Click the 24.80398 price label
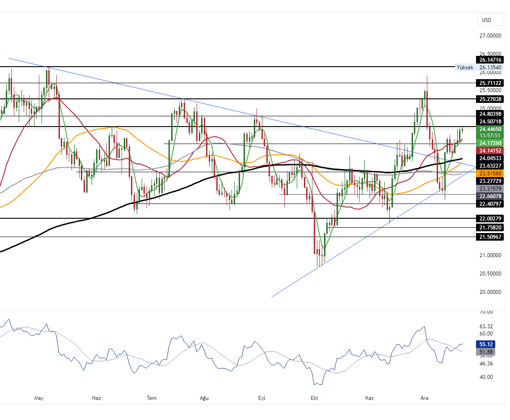510x420 pixels. tap(490, 115)
